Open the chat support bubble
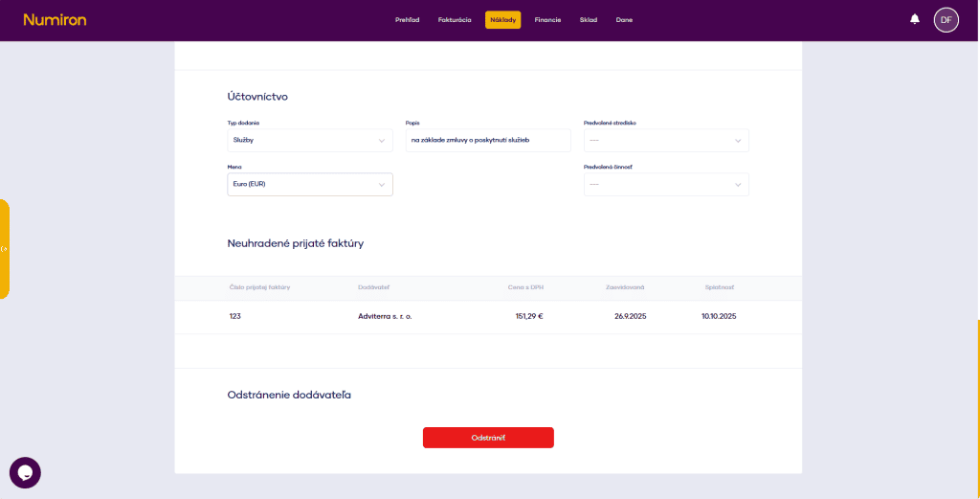 (x=25, y=472)
